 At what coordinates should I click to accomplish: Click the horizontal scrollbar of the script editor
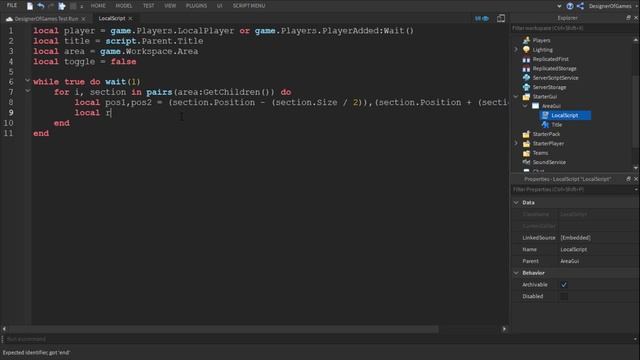point(223,329)
